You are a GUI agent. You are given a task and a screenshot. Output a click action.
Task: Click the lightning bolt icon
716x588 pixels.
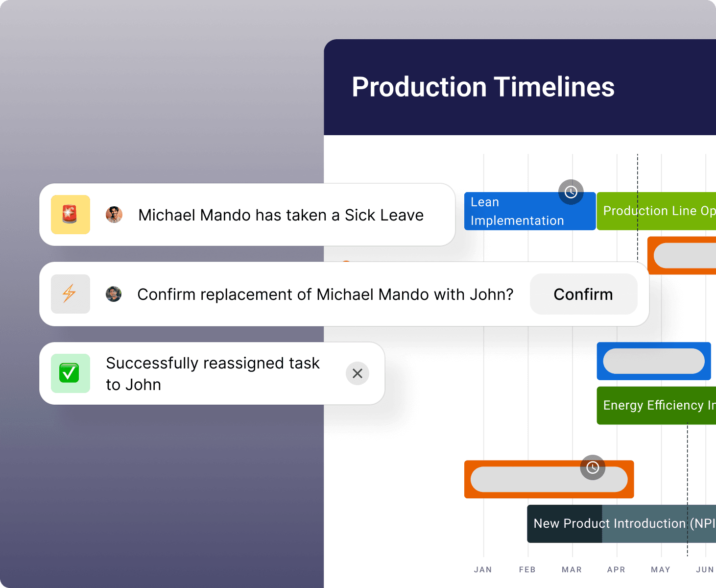tap(71, 294)
